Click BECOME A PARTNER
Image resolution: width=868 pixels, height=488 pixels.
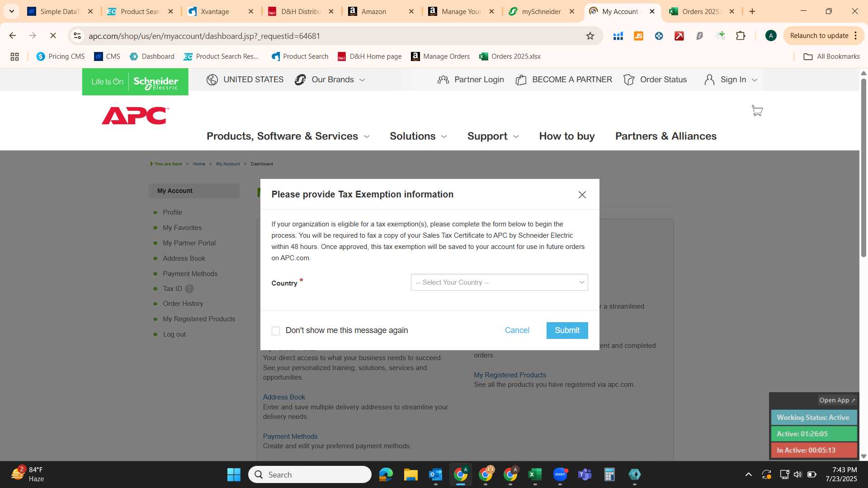pyautogui.click(x=564, y=80)
